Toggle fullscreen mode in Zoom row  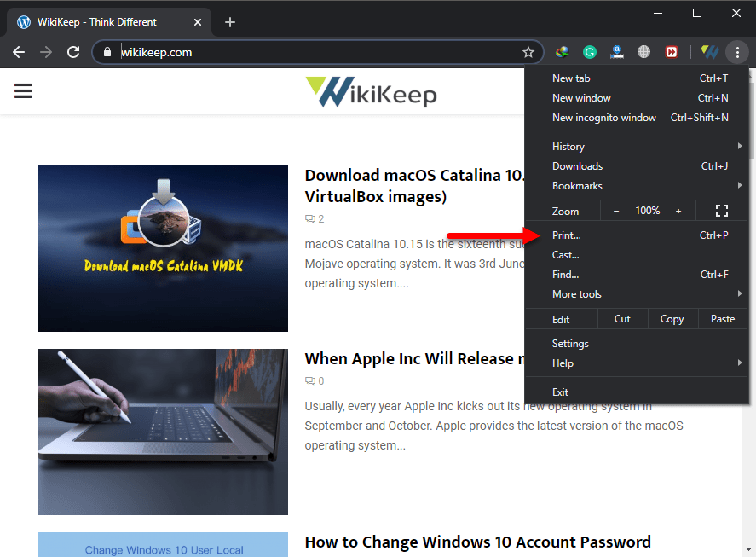point(722,211)
